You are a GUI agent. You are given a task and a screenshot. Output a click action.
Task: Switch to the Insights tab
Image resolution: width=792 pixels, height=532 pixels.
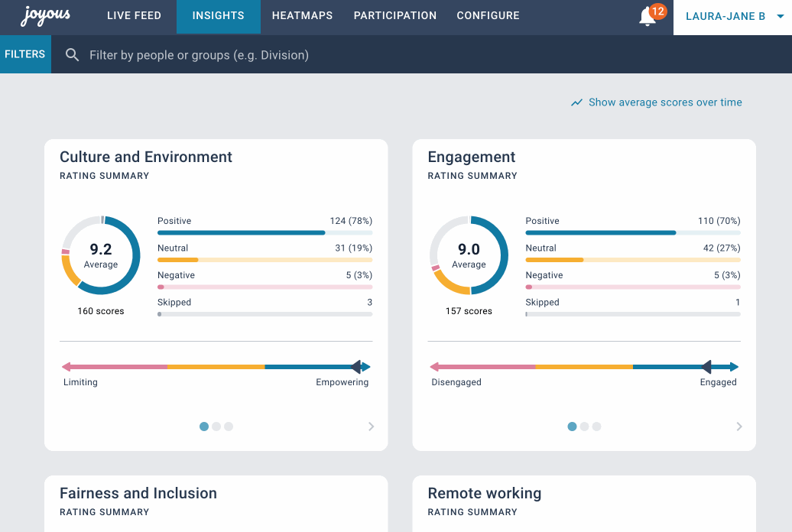tap(218, 15)
